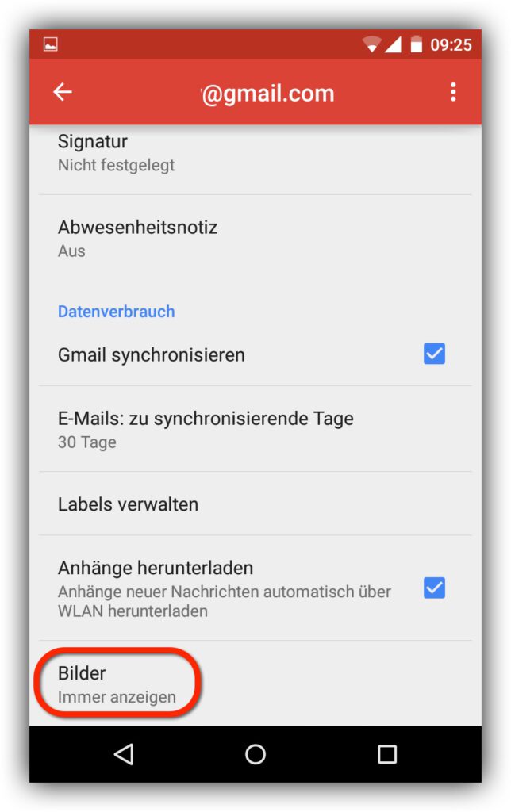511x812 pixels.
Task: Open recent apps square button
Action: click(387, 754)
